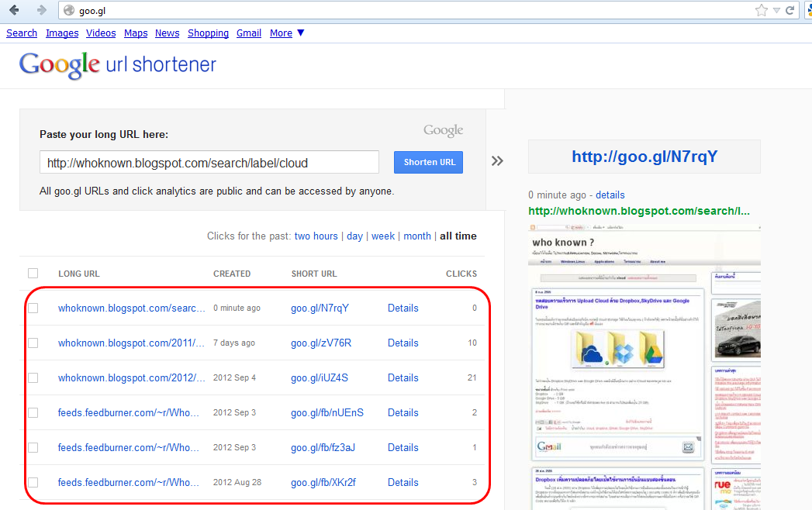Check the box for goo.gl/fb/fz3aJ row

pos(33,447)
